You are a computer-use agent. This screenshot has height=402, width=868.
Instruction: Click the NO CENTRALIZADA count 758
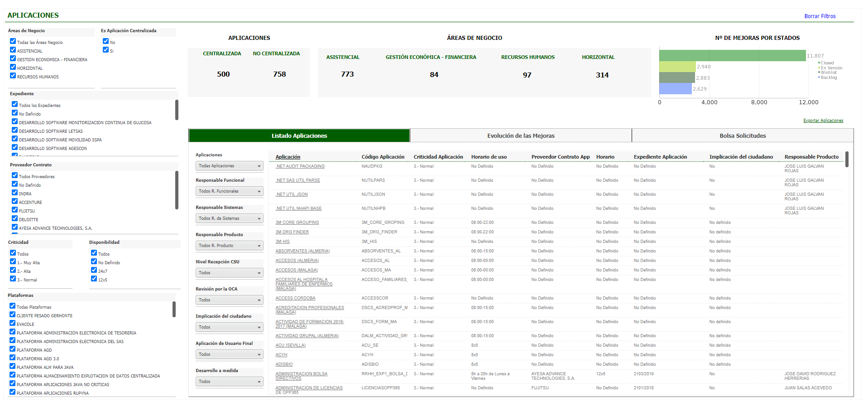coord(279,74)
